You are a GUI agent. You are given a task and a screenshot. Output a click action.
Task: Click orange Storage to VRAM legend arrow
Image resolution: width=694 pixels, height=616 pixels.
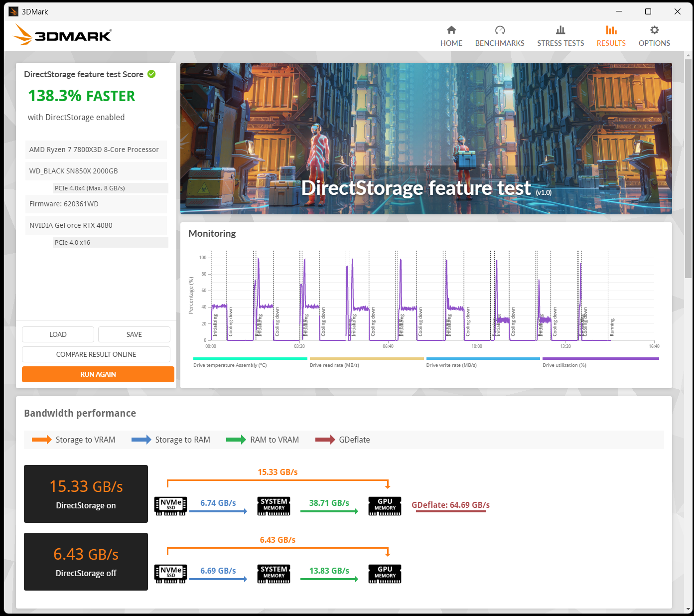(41, 440)
